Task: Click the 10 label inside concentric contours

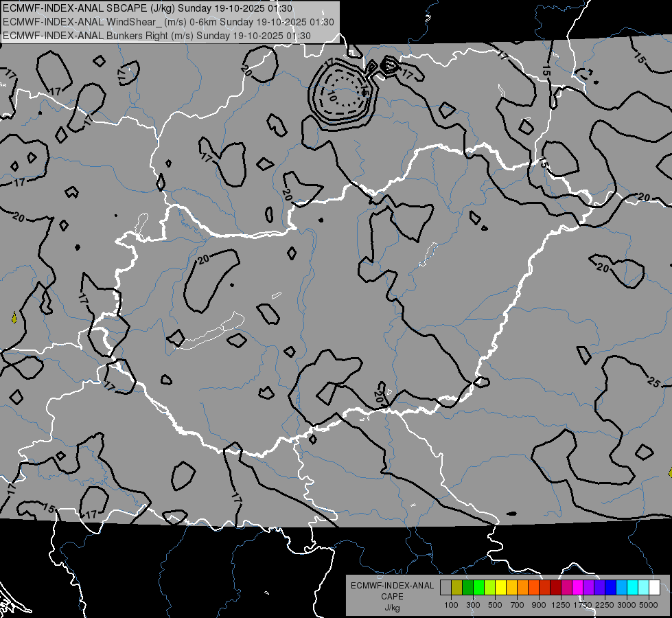Action: [x=332, y=96]
